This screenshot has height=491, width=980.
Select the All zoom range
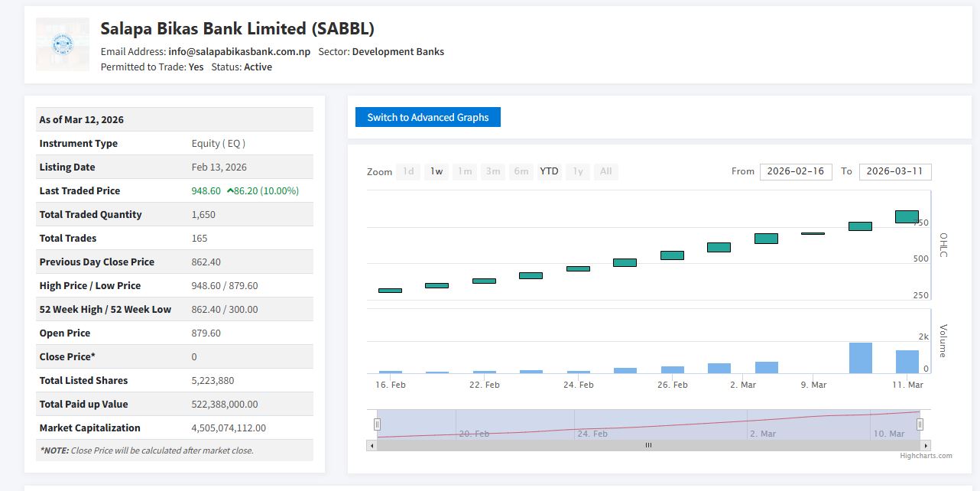605,171
